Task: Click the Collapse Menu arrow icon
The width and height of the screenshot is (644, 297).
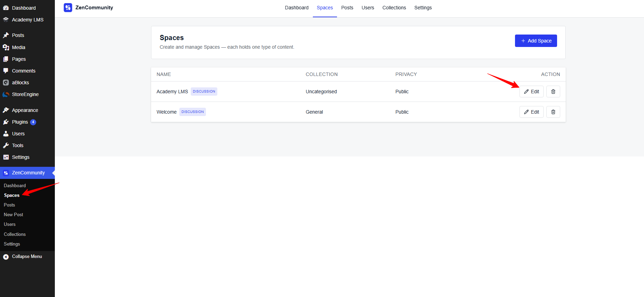Action: 6,257
